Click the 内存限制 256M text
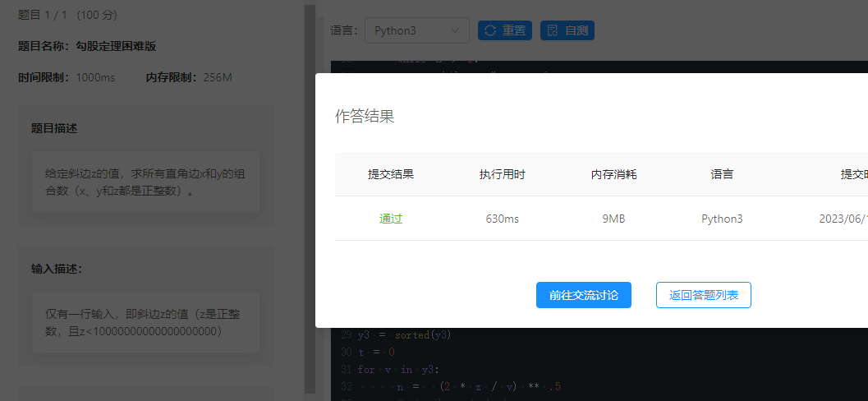868x401 pixels. click(x=190, y=77)
